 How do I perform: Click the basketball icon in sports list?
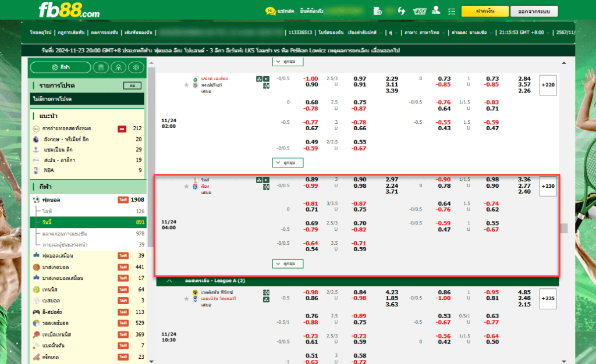(x=37, y=267)
